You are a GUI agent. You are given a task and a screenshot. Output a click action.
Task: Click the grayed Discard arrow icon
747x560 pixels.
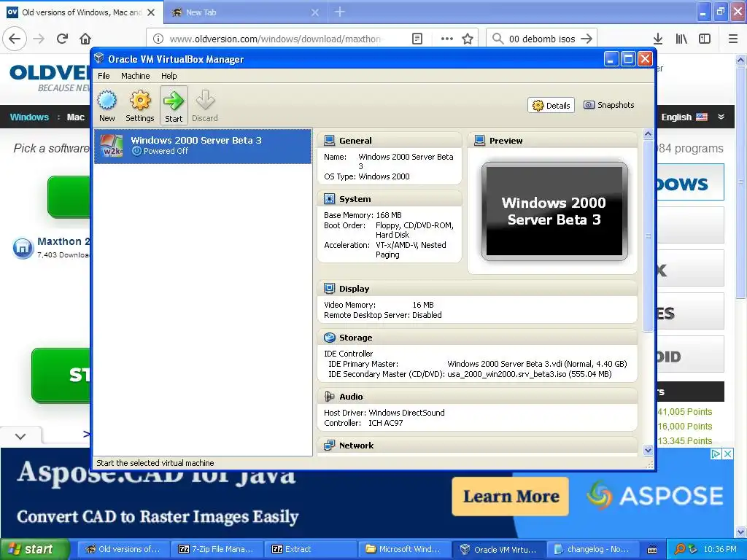[205, 100]
